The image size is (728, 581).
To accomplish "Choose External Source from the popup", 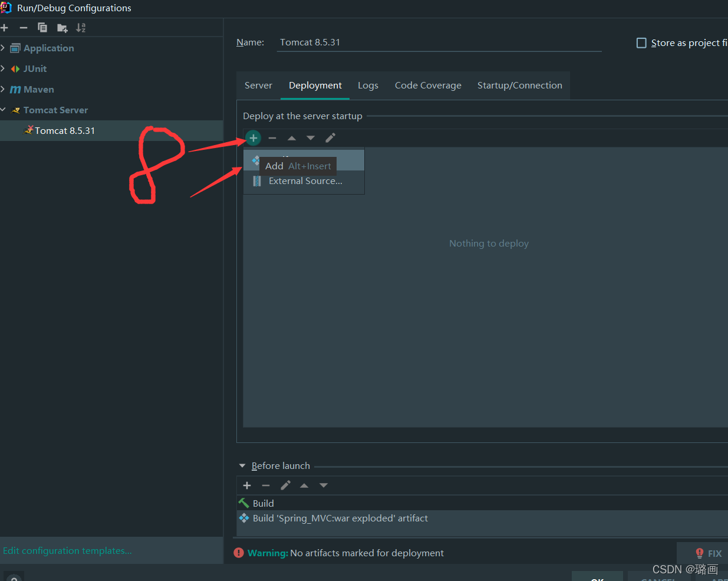I will [305, 180].
